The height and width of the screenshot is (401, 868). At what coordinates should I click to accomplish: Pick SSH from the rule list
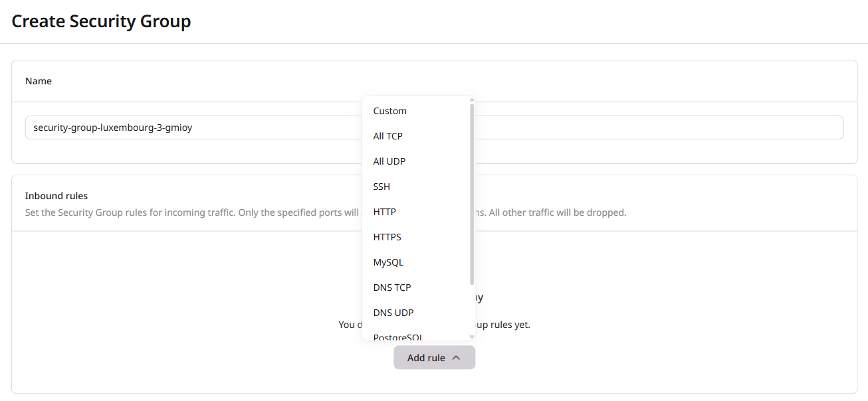(x=416, y=187)
